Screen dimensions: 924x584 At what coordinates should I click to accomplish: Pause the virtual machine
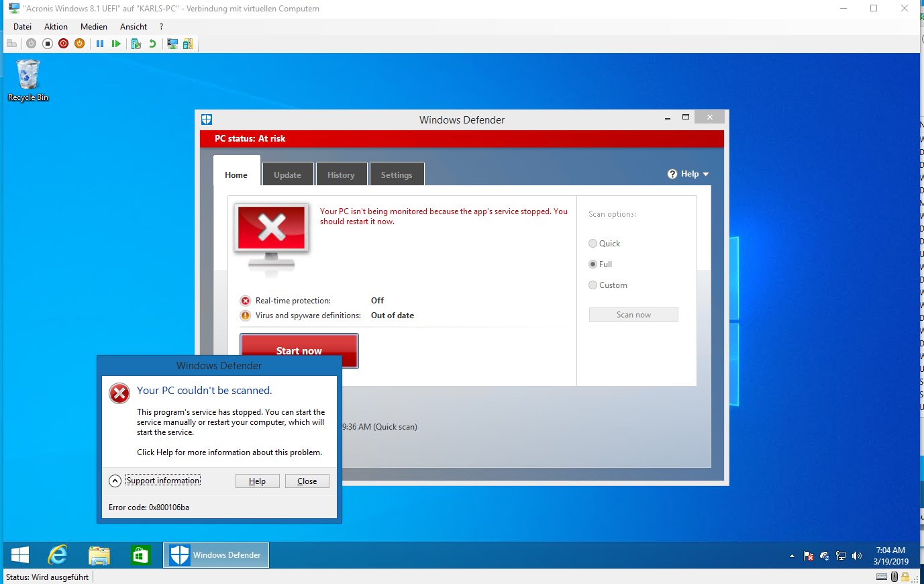pyautogui.click(x=100, y=44)
